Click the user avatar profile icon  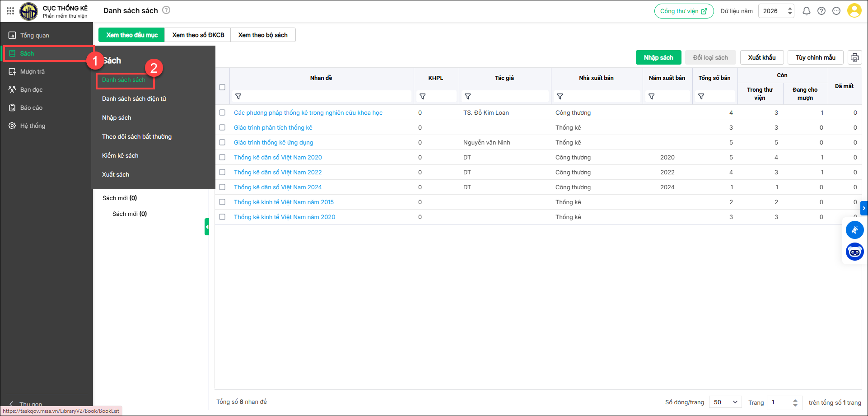click(x=854, y=11)
